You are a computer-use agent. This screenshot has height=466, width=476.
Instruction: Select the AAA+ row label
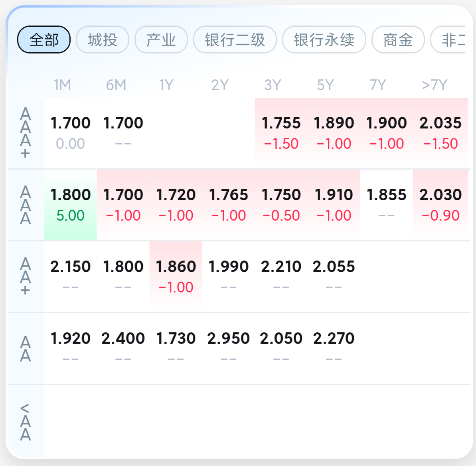tap(26, 133)
